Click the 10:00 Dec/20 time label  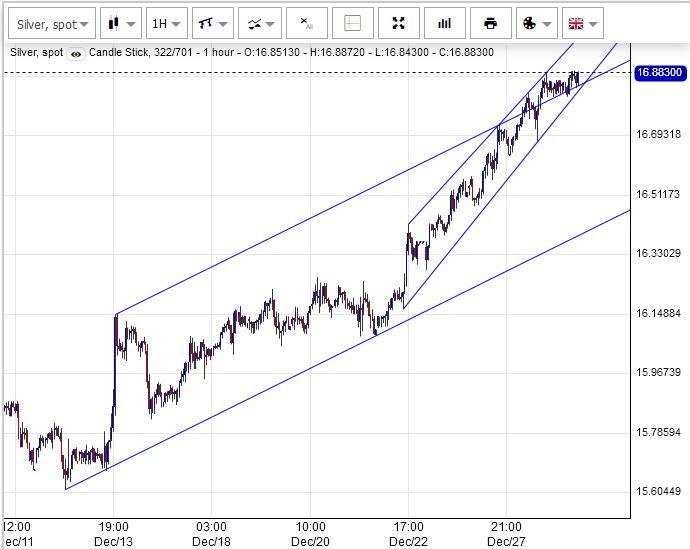tap(310, 534)
